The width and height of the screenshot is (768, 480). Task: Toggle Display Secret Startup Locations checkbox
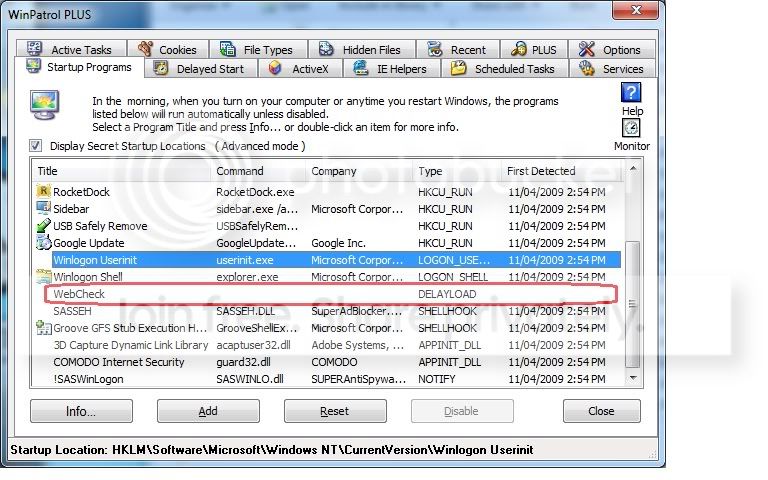click(35, 145)
